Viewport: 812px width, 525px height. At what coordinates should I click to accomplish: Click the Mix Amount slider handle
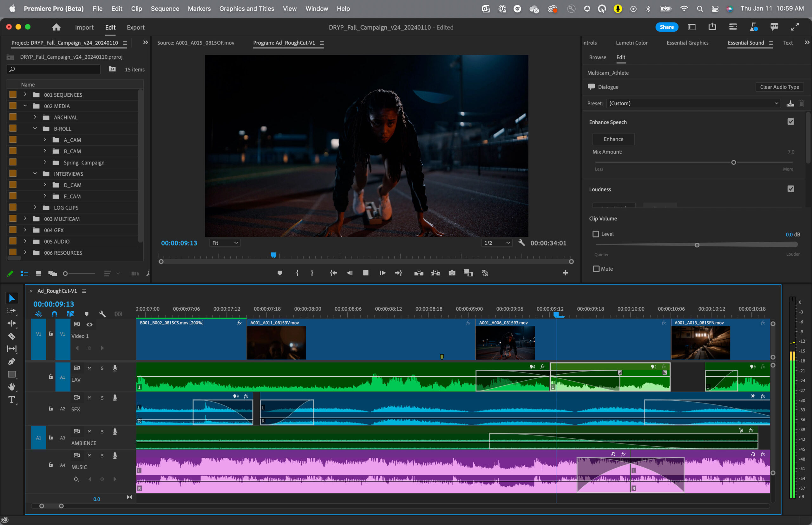733,163
